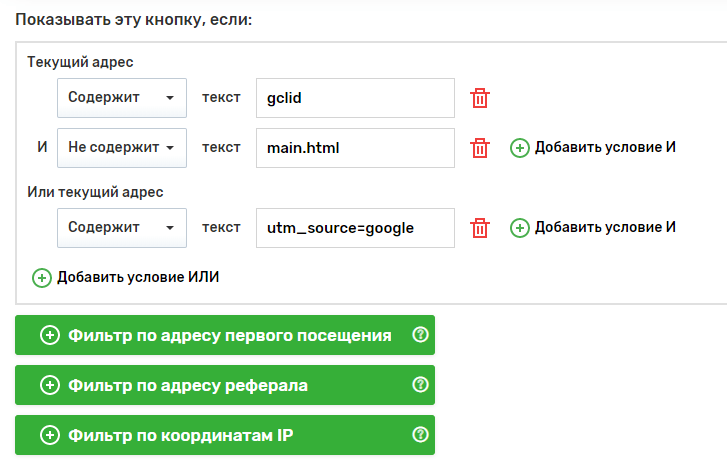
Task: Open help for first visit address filter
Action: tap(420, 335)
